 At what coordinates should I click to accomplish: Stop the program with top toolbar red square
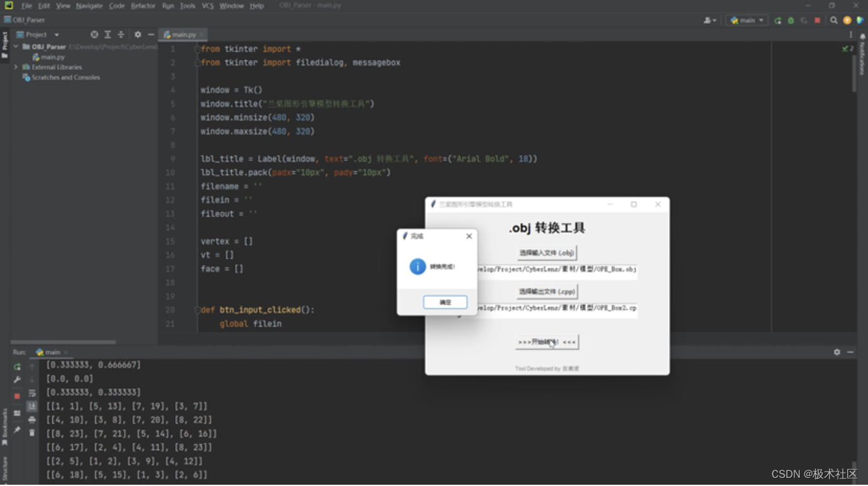pos(818,20)
